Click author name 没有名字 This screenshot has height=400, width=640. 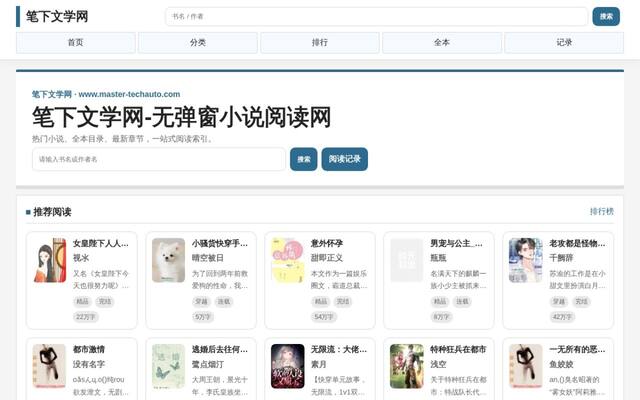(x=89, y=364)
